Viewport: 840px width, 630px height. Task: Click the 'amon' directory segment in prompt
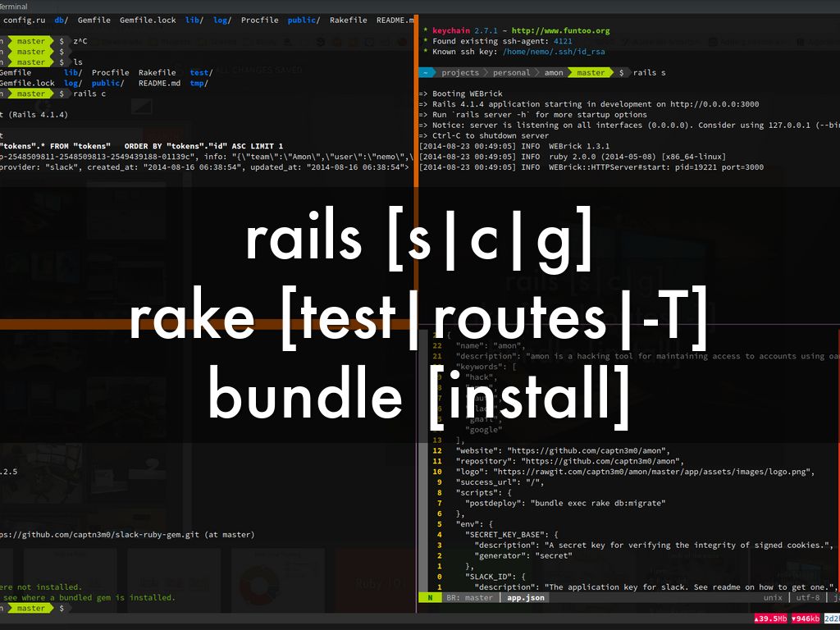pos(554,73)
